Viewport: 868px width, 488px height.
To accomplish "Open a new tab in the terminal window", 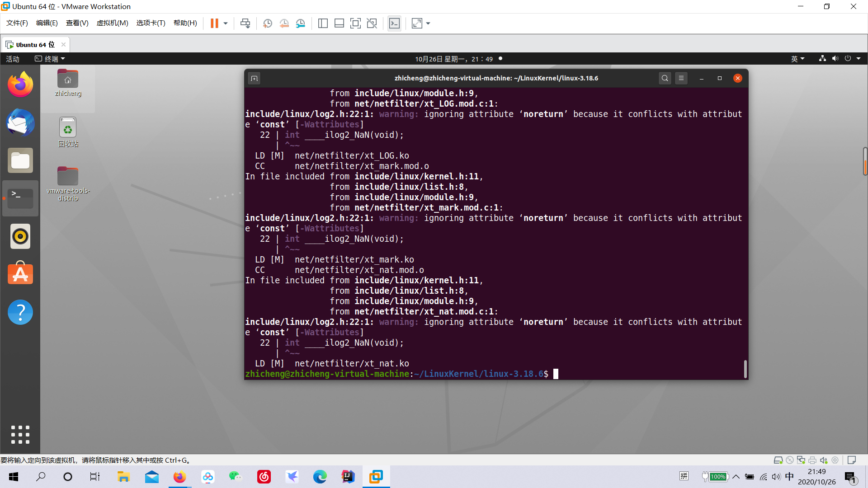I will pyautogui.click(x=255, y=78).
